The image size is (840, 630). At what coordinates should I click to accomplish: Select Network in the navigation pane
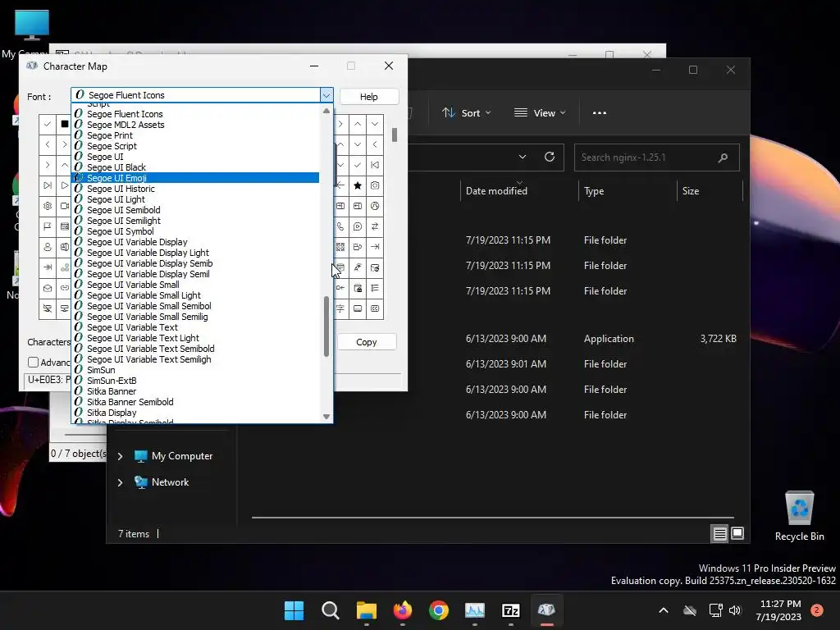coord(170,482)
